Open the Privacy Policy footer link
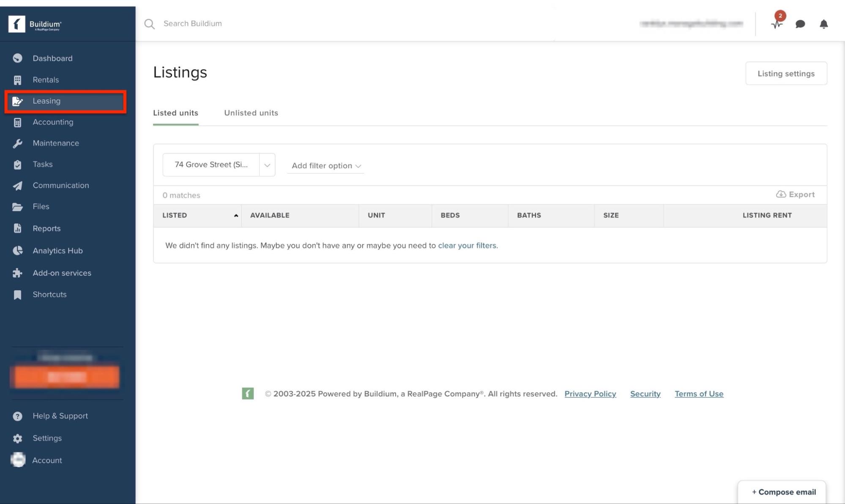The height and width of the screenshot is (504, 845). (x=590, y=394)
